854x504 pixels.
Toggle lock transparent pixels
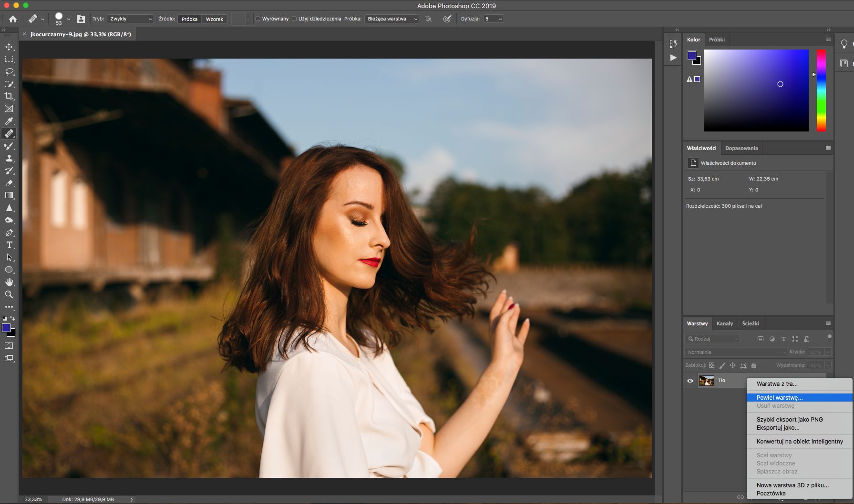(712, 365)
